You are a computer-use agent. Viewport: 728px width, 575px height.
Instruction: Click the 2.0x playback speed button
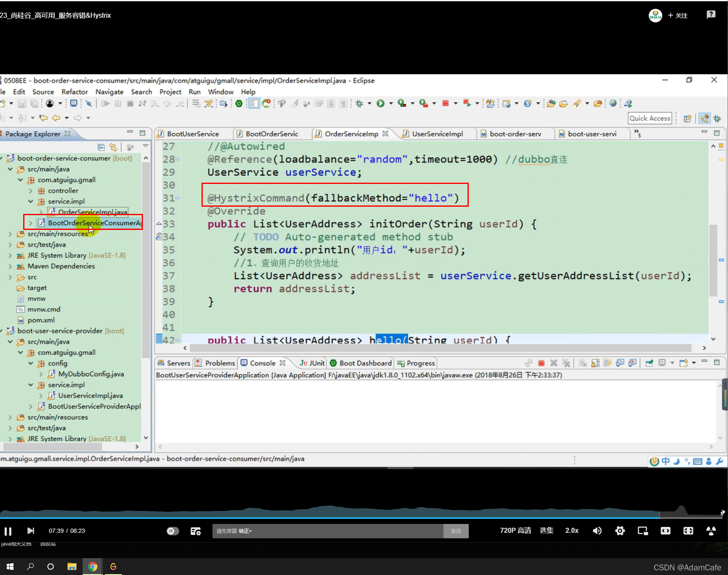pyautogui.click(x=572, y=531)
